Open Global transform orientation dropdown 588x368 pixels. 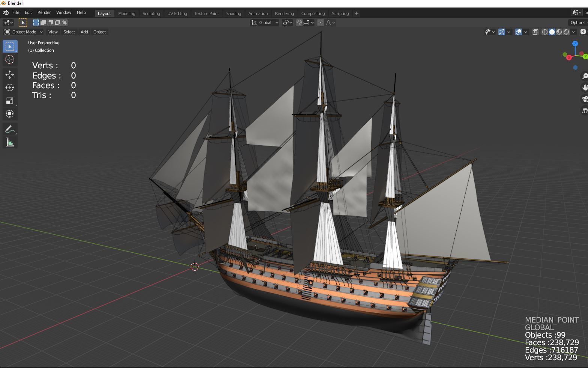point(265,23)
